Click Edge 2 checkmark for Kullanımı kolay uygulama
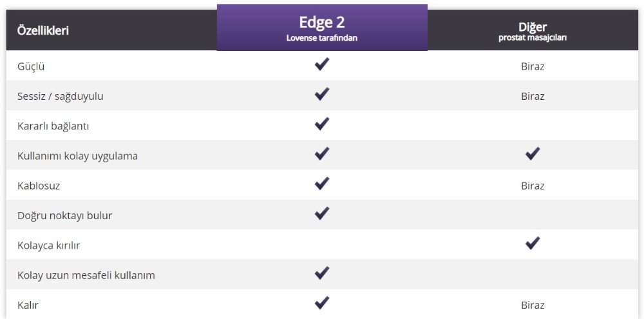The width and height of the screenshot is (644, 319). (322, 154)
